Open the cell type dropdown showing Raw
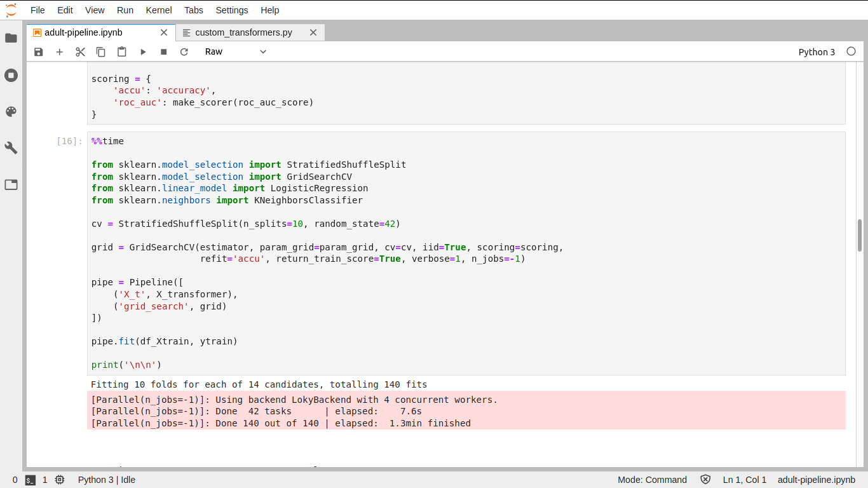Image resolution: width=868 pixels, height=488 pixels. (x=234, y=51)
